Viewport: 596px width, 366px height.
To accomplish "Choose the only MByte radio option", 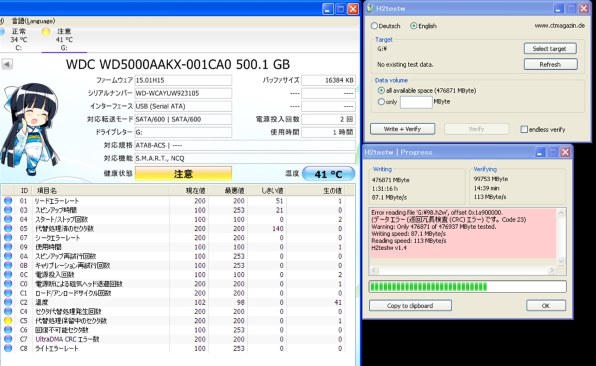I will 381,102.
